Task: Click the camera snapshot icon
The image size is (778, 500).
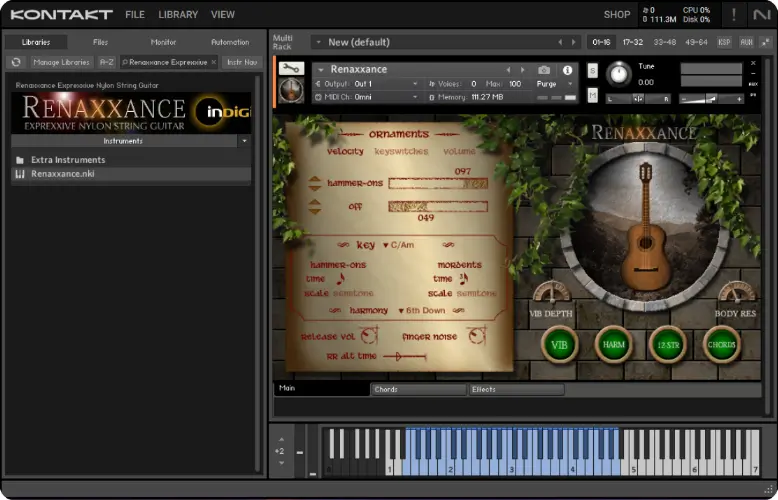Action: coord(544,70)
